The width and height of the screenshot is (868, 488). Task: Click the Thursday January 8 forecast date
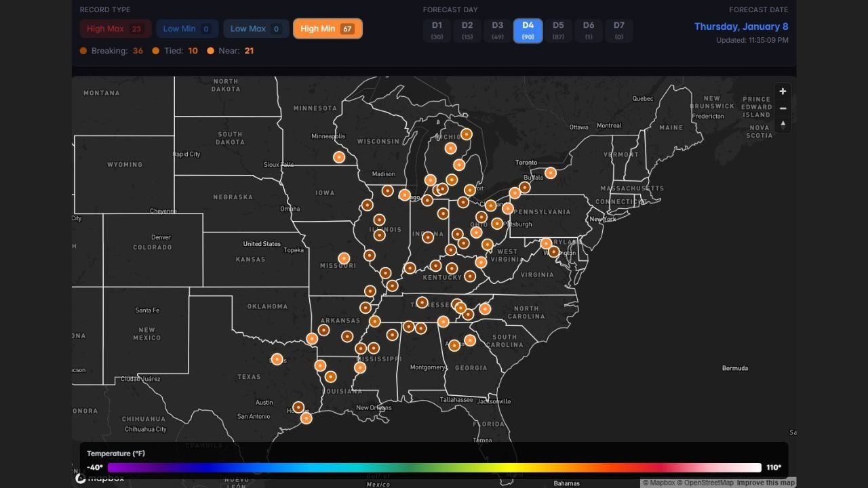click(x=741, y=26)
